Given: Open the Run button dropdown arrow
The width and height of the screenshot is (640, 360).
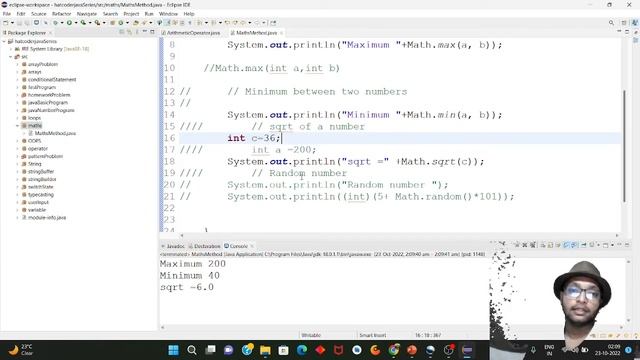Looking at the screenshot, I should (76, 23).
